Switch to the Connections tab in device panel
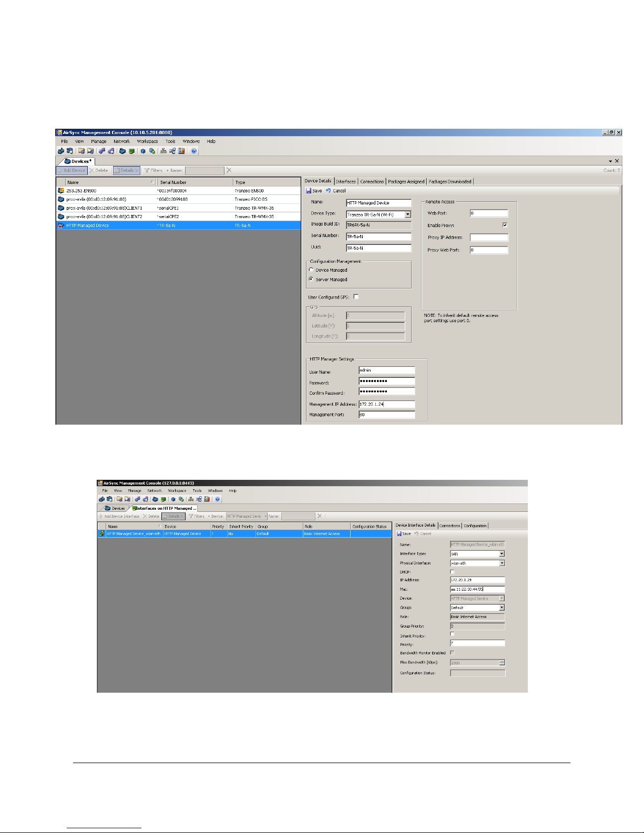 click(372, 181)
